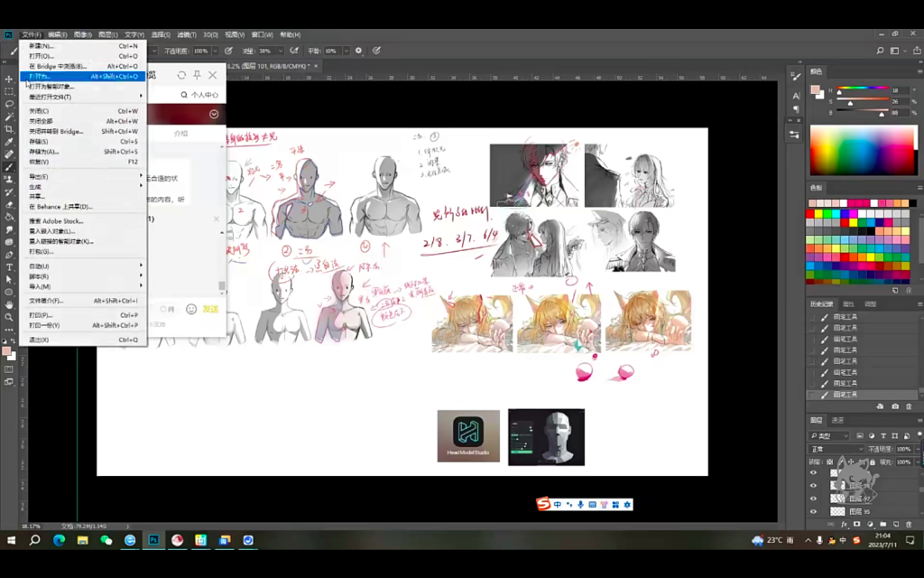Click the emoji smiley icon in chat window

pos(191,309)
